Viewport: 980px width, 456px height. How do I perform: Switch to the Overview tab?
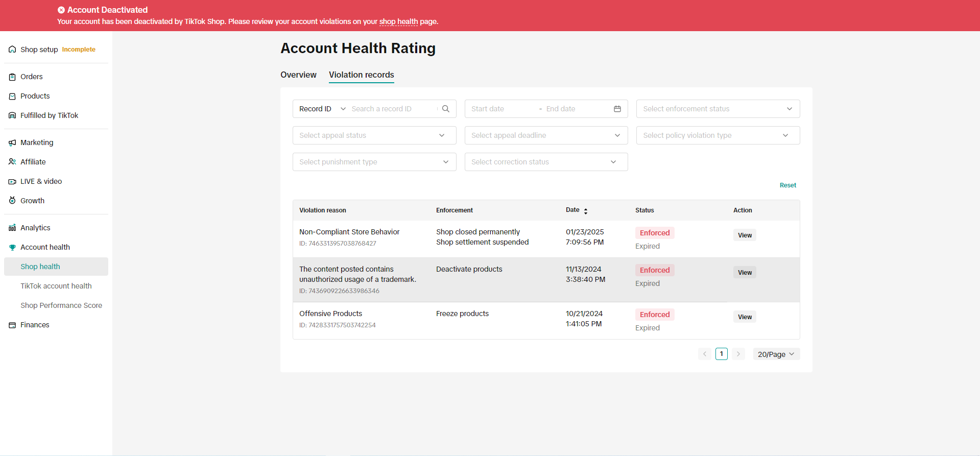click(298, 75)
